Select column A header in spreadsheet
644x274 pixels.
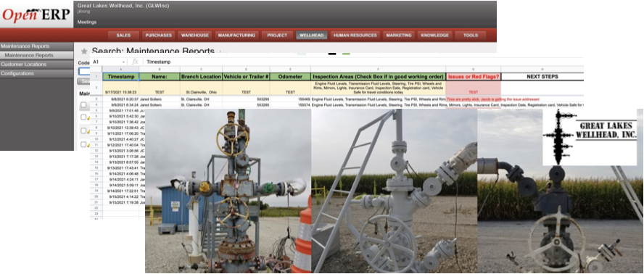pyautogui.click(x=120, y=69)
